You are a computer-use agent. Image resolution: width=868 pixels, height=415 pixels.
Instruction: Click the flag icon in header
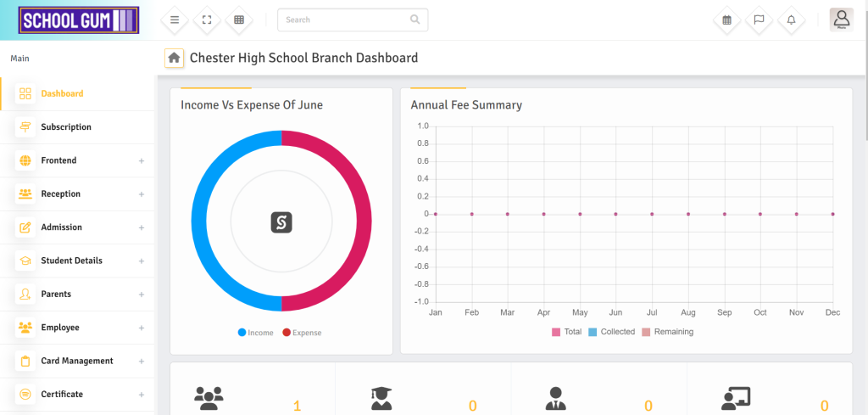[x=759, y=20]
